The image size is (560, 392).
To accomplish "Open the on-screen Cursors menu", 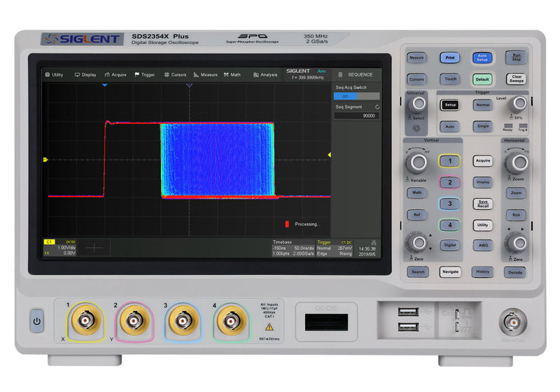I will [176, 75].
